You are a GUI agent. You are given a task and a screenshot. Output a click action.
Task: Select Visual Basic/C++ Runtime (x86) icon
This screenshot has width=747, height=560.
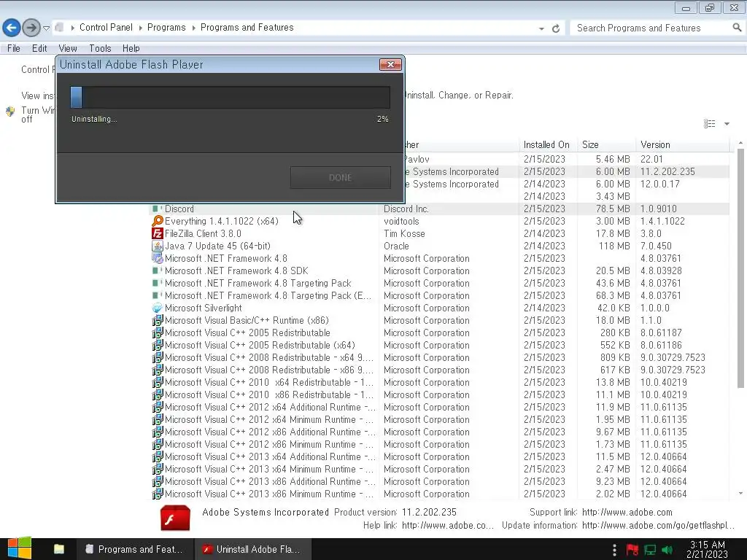click(x=158, y=320)
